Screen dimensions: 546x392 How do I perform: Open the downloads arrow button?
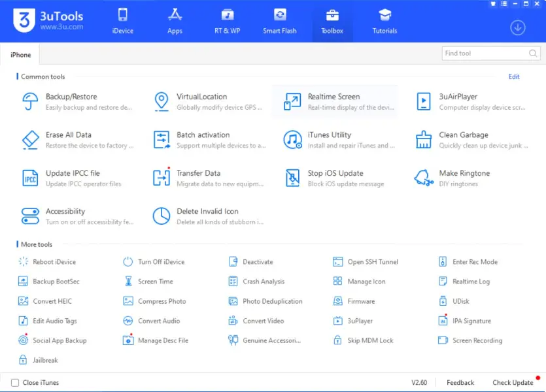pyautogui.click(x=518, y=27)
